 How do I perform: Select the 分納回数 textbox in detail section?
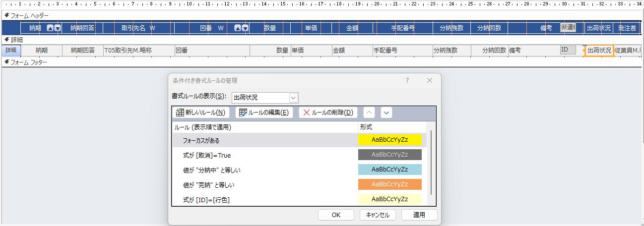[489, 50]
